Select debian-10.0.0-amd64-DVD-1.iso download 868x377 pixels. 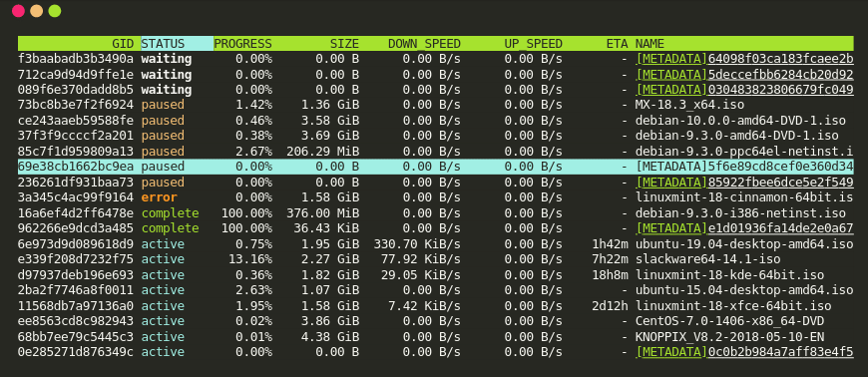click(740, 120)
